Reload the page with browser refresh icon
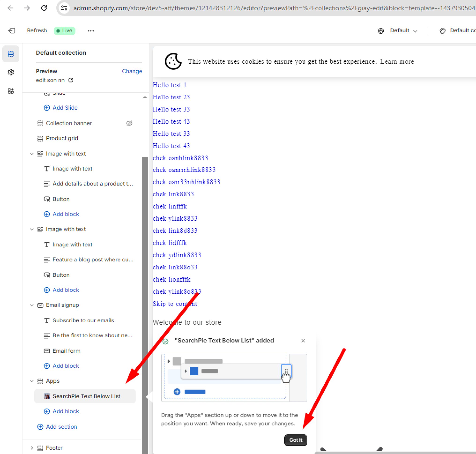Image resolution: width=476 pixels, height=454 pixels. point(44,8)
